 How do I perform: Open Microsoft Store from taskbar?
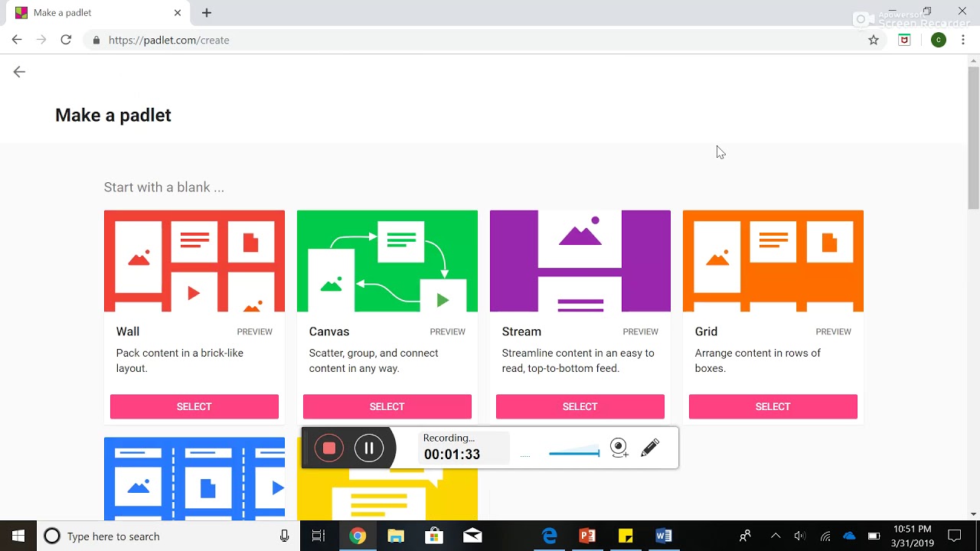(434, 536)
